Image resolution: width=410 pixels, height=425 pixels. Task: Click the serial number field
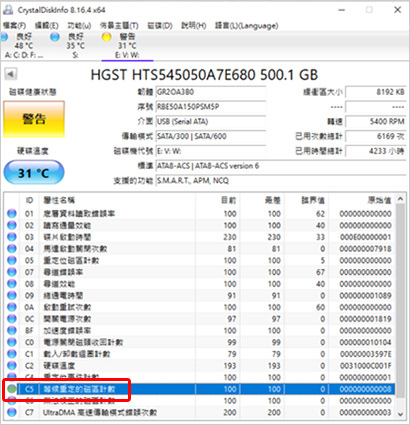pyautogui.click(x=211, y=107)
